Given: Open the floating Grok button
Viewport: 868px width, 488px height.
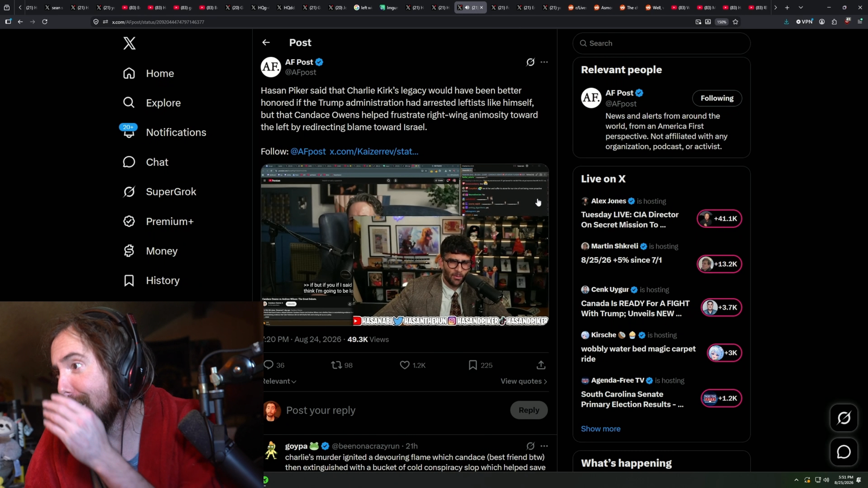Looking at the screenshot, I should click(844, 418).
